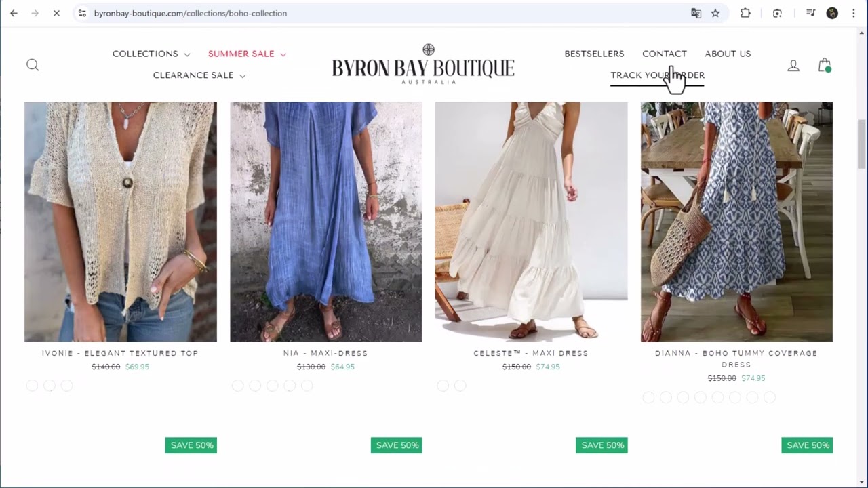The width and height of the screenshot is (868, 488).
Task: Open the Dianna - Boho Tummy Coverage Dress link
Action: (x=736, y=359)
